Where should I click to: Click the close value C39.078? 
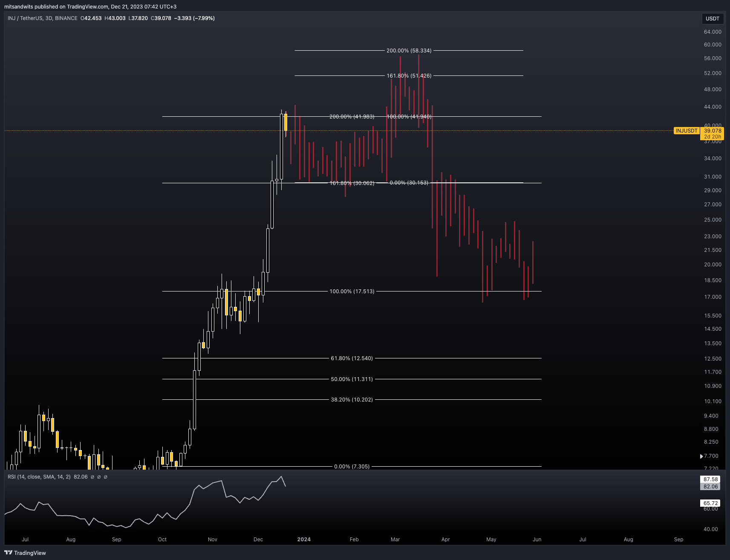(x=161, y=18)
